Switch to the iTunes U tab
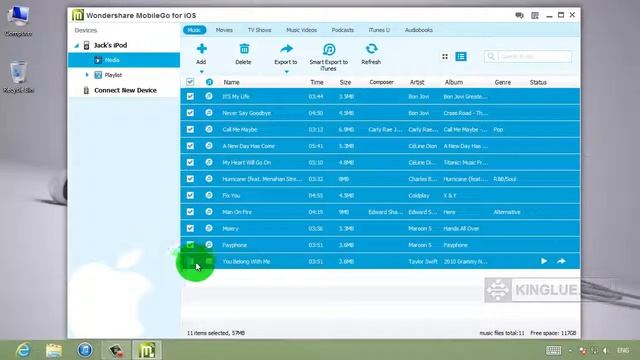The width and height of the screenshot is (640, 360). [379, 30]
